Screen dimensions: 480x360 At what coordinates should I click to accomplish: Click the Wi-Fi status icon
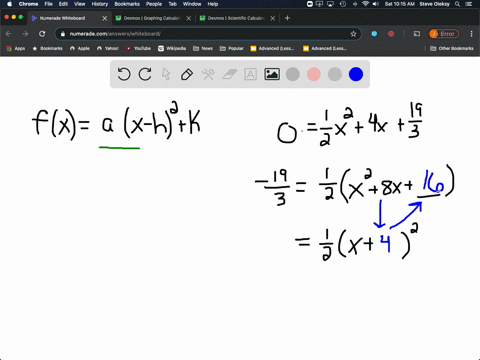[x=366, y=4]
